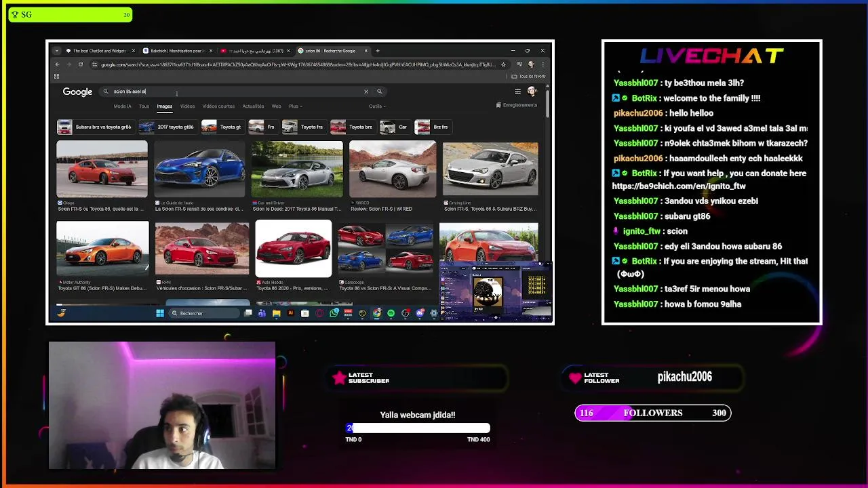Select the Mode IA search tab
The width and height of the screenshot is (868, 488).
coord(123,106)
